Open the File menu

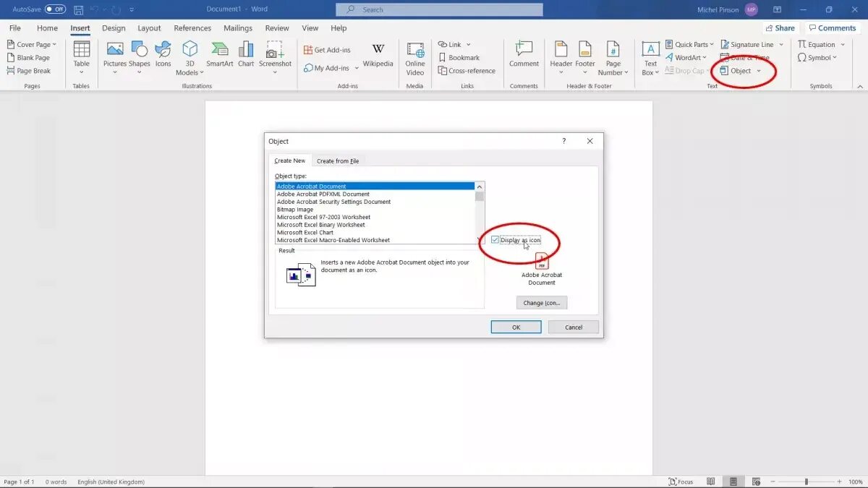tap(14, 28)
